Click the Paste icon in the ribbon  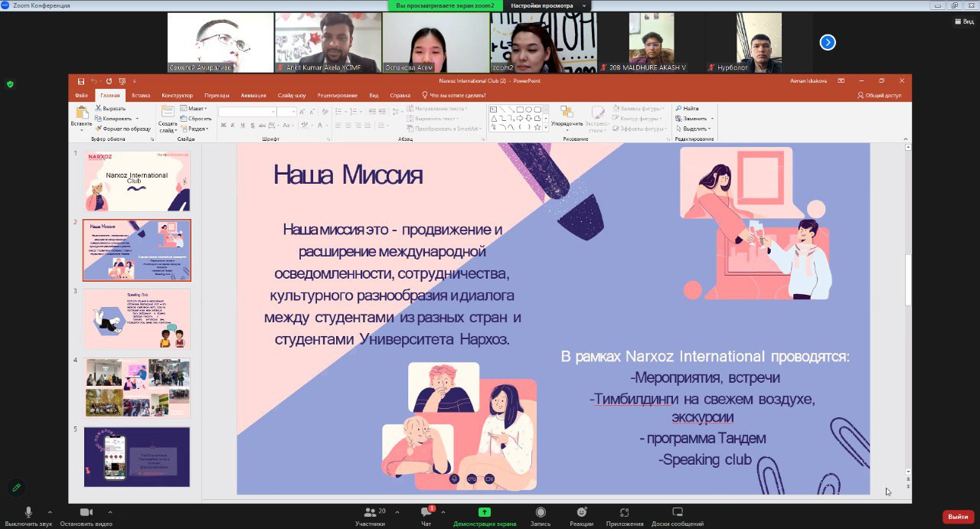81,113
